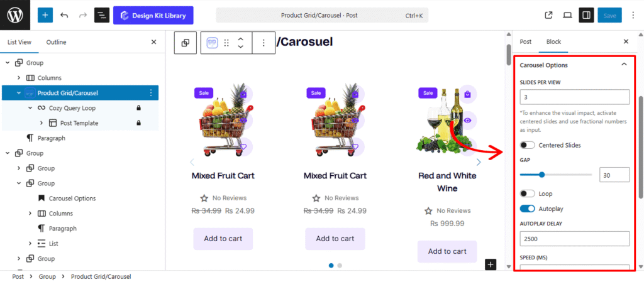Open the block inserter plus button
This screenshot has height=282, width=644.
pos(45,15)
